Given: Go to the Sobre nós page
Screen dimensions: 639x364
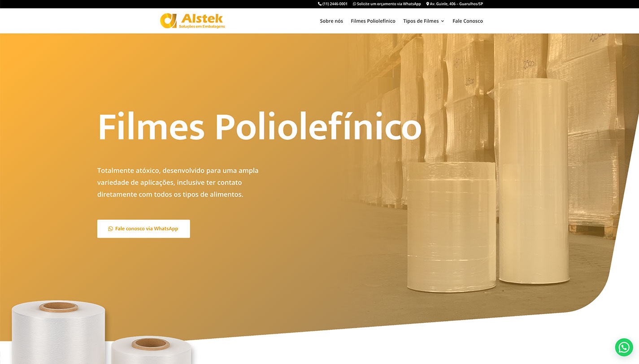Looking at the screenshot, I should point(331,21).
